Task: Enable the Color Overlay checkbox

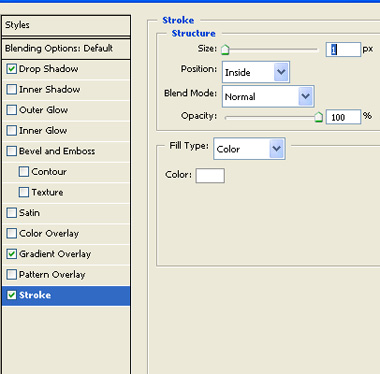Action: [12, 233]
